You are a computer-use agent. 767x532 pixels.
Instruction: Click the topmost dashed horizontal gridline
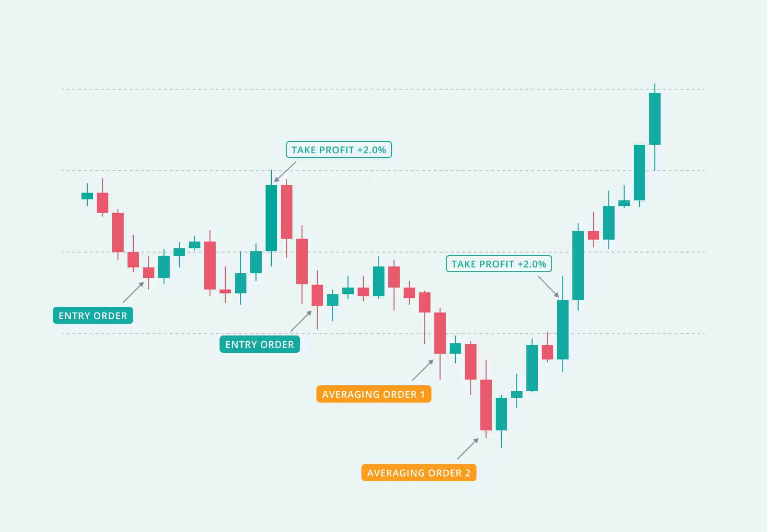point(383,89)
